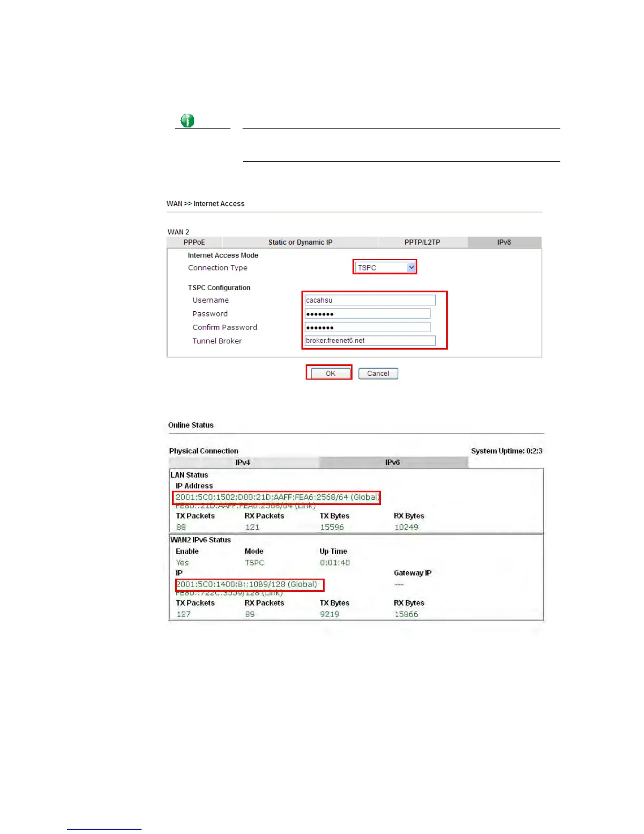This screenshot has height=834, width=644.
Task: Click the Username field containing cacahsu
Action: [370, 300]
